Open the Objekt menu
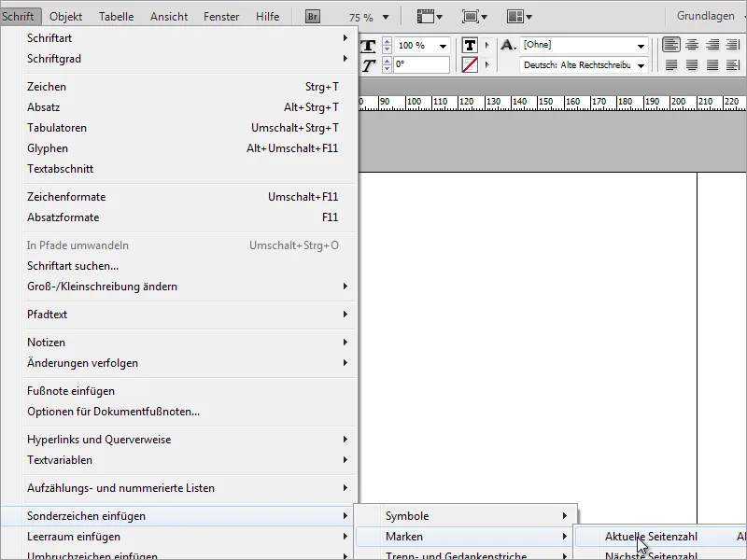747x560 pixels. pos(65,17)
